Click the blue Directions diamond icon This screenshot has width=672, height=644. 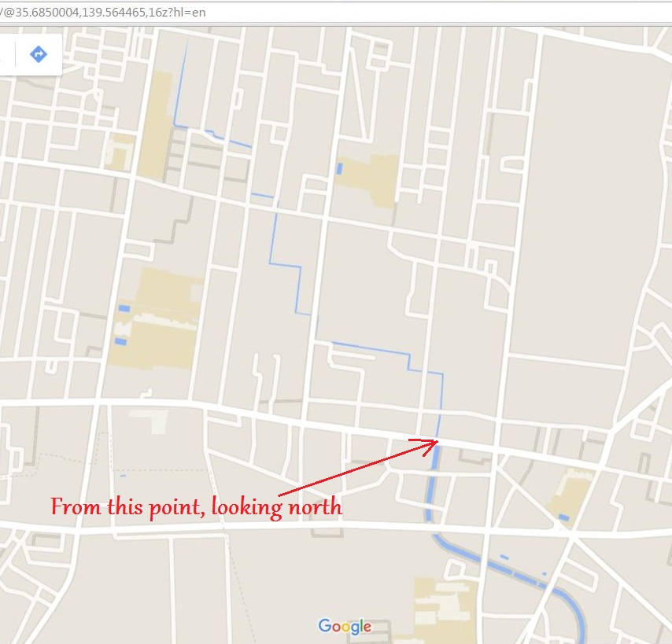[39, 54]
